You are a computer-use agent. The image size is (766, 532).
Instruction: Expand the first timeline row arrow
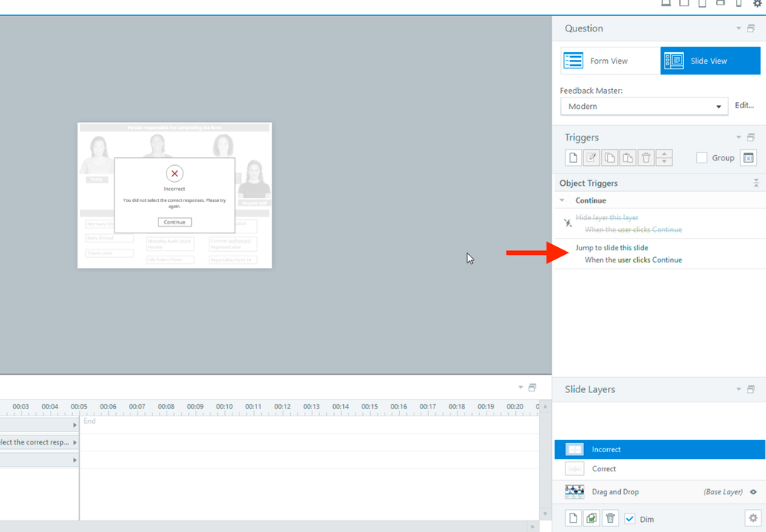tap(74, 425)
